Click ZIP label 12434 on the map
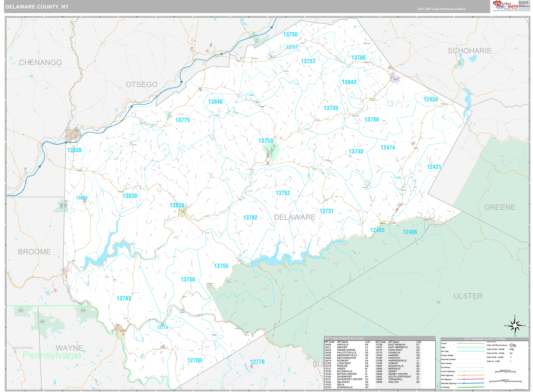 pos(431,99)
